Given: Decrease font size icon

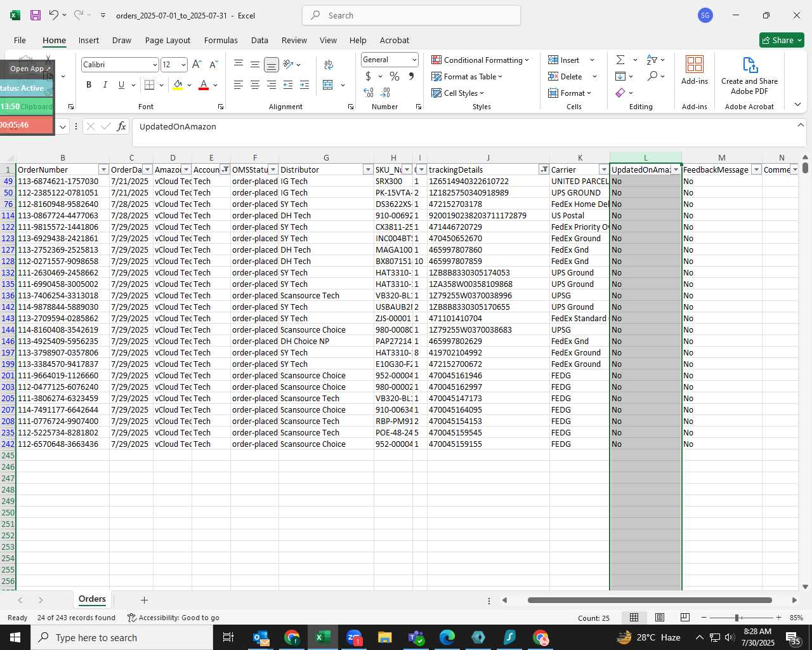Looking at the screenshot, I should (x=214, y=64).
